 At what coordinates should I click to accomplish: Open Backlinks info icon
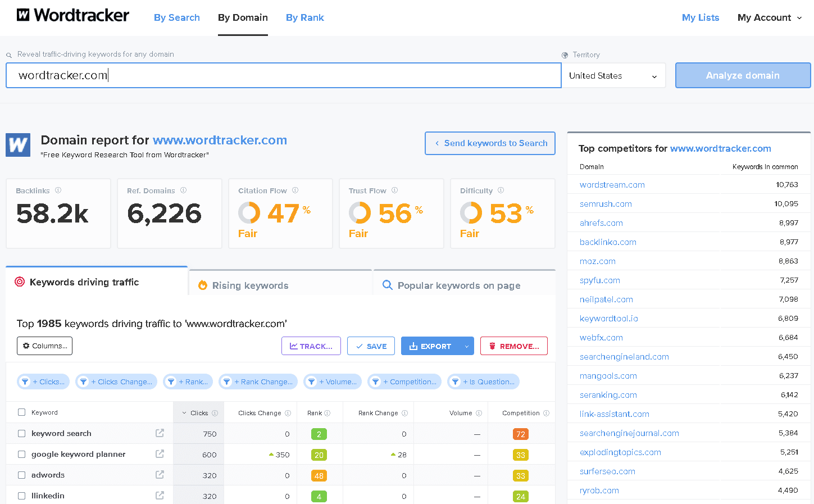[x=58, y=190]
